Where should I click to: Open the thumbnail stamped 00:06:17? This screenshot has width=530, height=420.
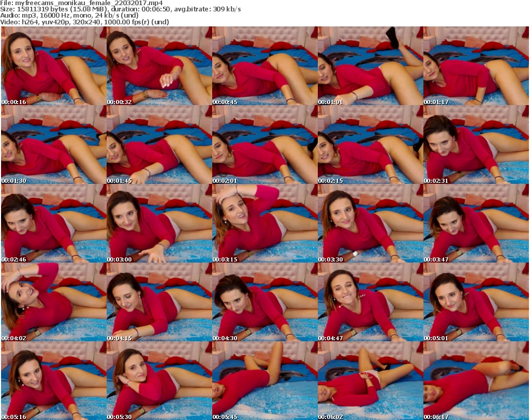pos(476,381)
